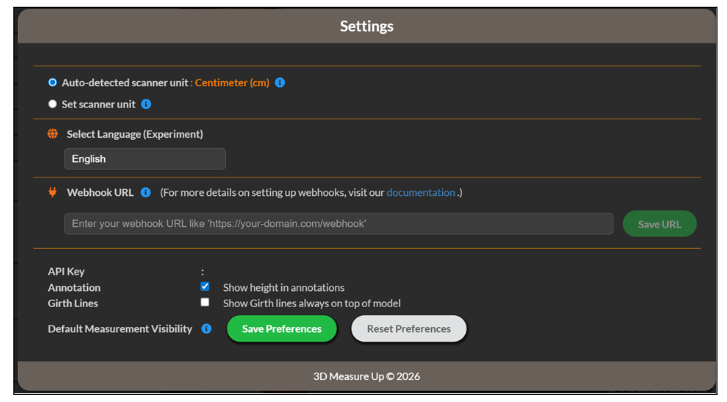This screenshot has width=727, height=402.
Task: Click Show Girth lines always on top text
Action: (312, 303)
